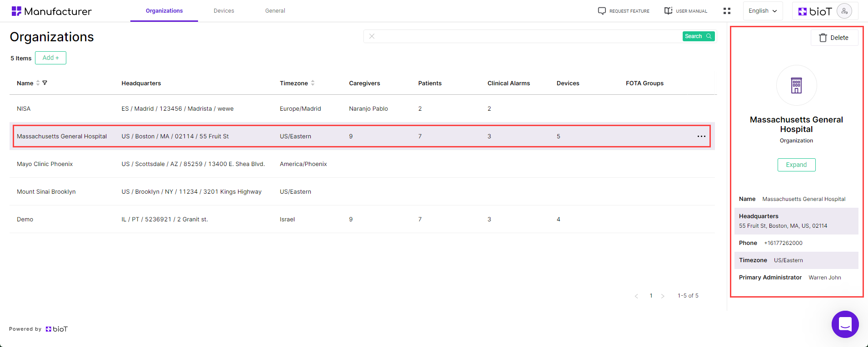
Task: Click Europe/Madrid timezone cell
Action: (300, 108)
